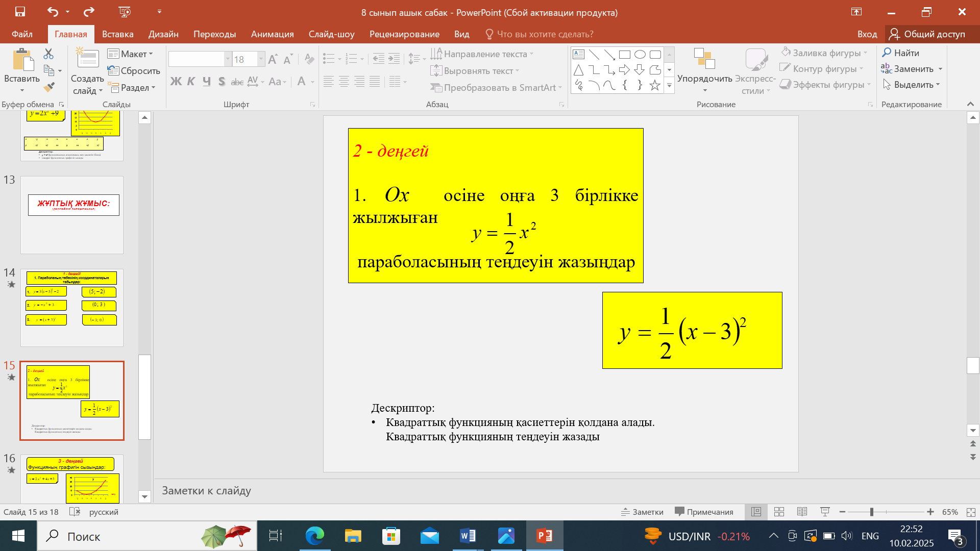This screenshot has width=980, height=551.
Task: Expand the shapes gallery More arrow
Action: click(x=669, y=86)
